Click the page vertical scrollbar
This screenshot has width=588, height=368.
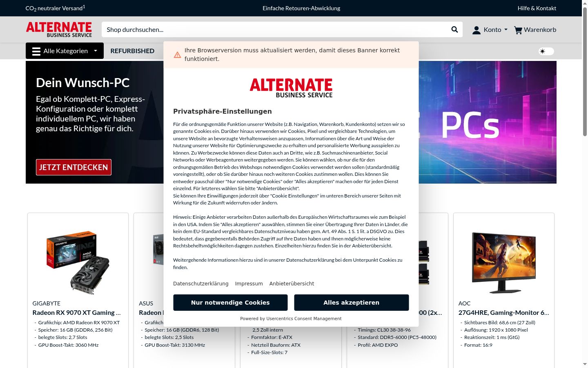click(585, 72)
